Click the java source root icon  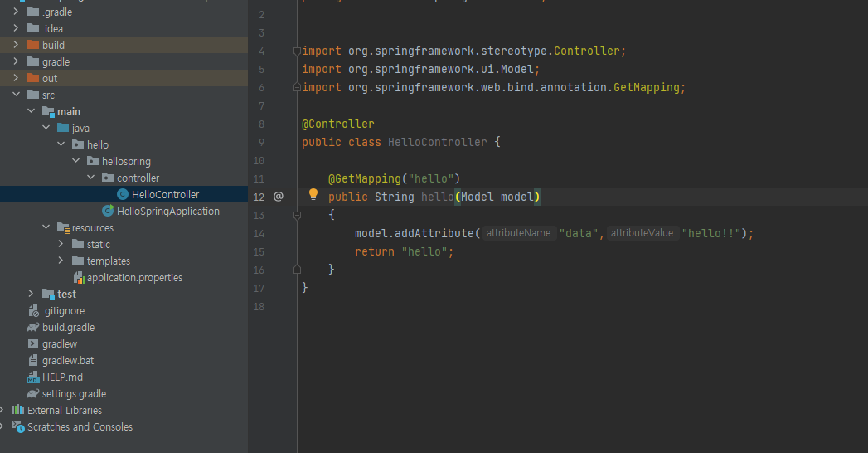pyautogui.click(x=63, y=128)
